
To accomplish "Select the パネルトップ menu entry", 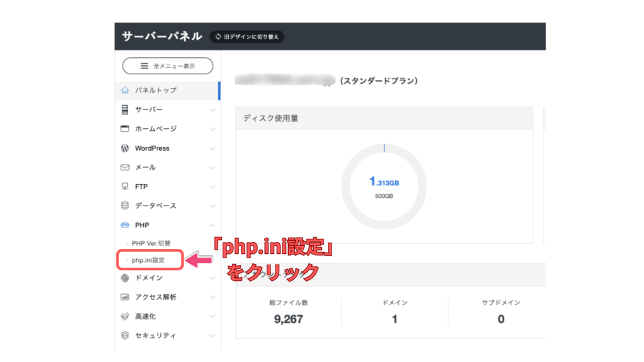I will pyautogui.click(x=155, y=90).
